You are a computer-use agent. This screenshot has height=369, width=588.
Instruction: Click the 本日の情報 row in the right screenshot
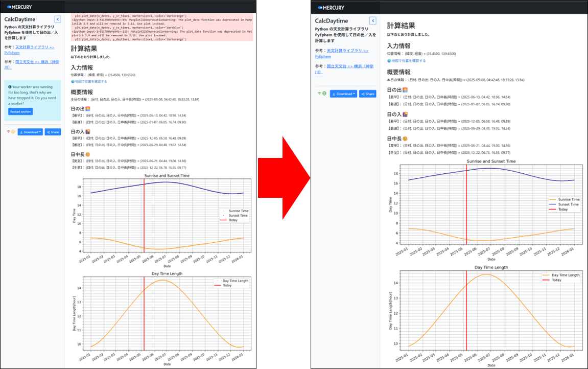456,80
